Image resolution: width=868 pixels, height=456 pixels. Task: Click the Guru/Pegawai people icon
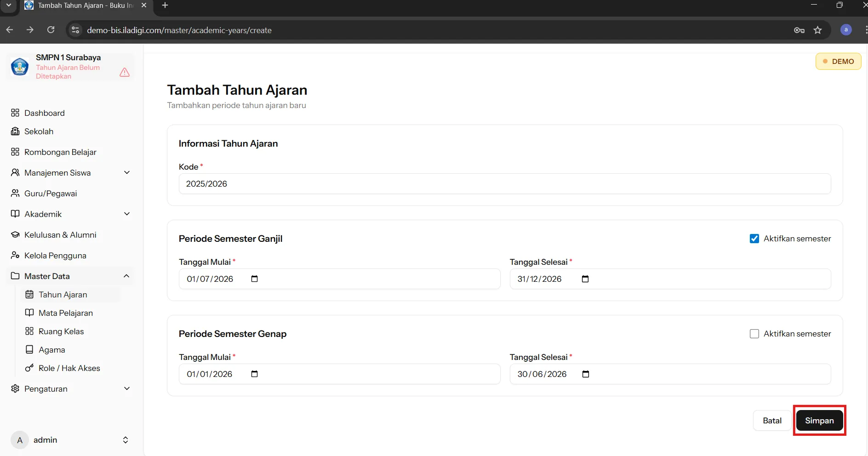tap(15, 193)
